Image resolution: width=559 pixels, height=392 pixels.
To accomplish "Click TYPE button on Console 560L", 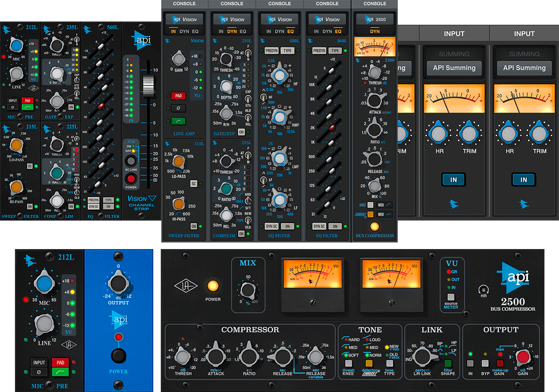I will point(335,50).
